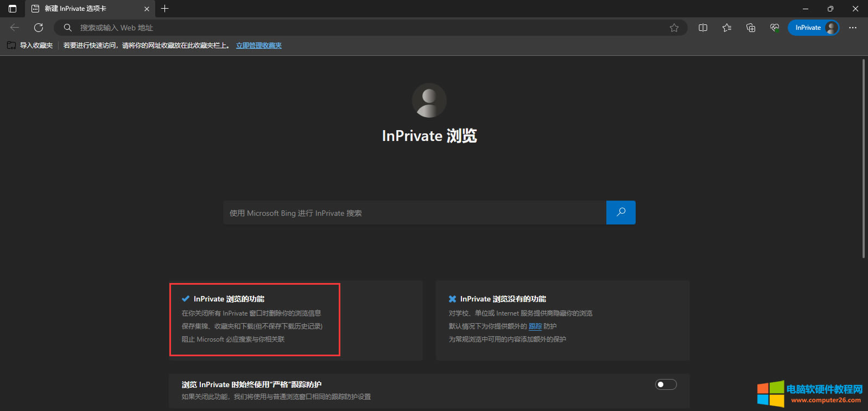This screenshot has width=868, height=411.
Task: Focus the 搜索或输入 Web 地址 address bar
Action: click(371, 28)
